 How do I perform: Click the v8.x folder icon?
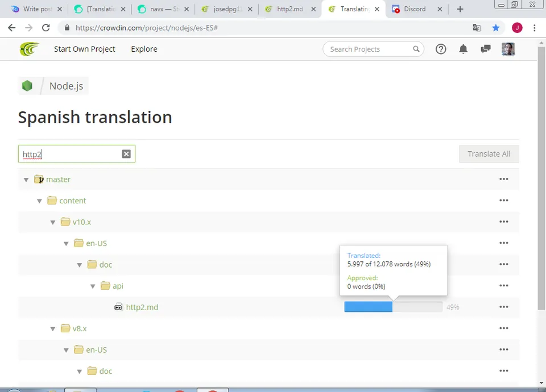click(65, 328)
